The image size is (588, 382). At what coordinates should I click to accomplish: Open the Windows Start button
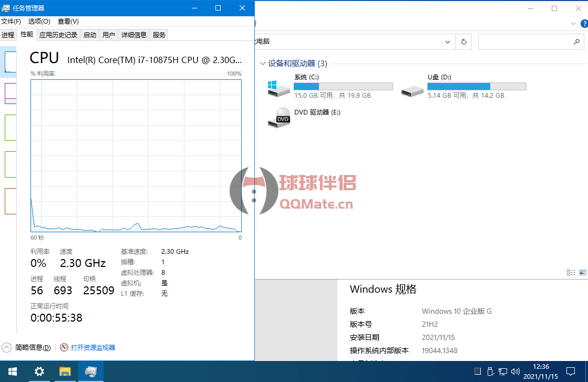[x=12, y=371]
